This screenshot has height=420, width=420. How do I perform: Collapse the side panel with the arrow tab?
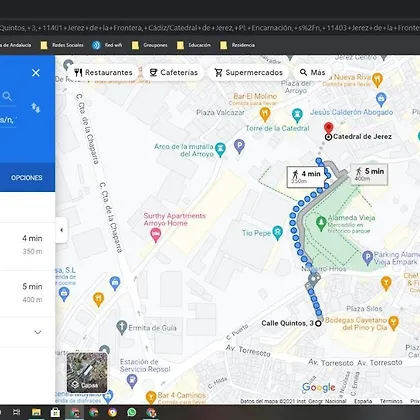coord(62,230)
